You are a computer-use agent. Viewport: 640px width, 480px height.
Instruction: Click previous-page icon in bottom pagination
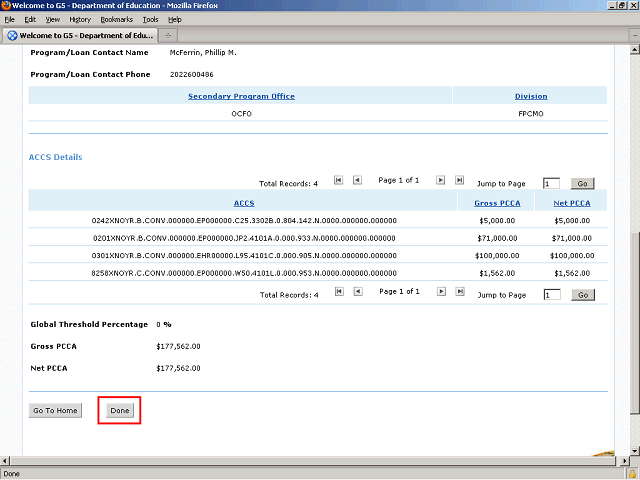359,292
